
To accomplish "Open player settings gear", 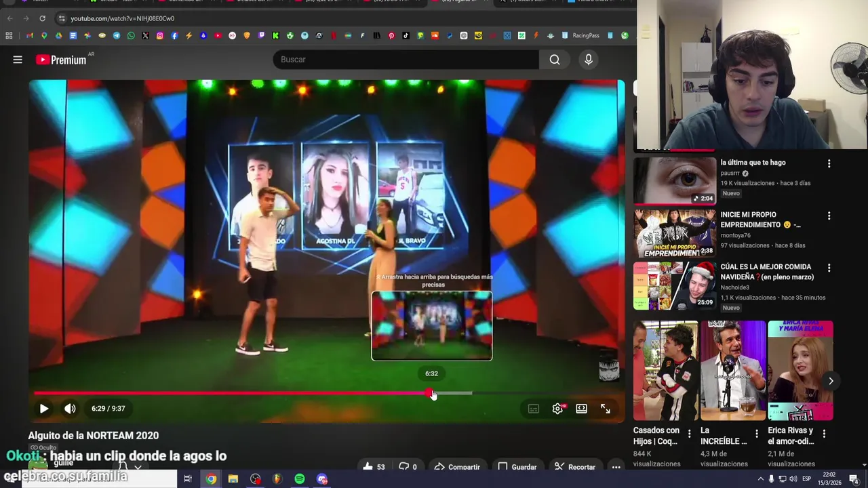I will (x=557, y=409).
